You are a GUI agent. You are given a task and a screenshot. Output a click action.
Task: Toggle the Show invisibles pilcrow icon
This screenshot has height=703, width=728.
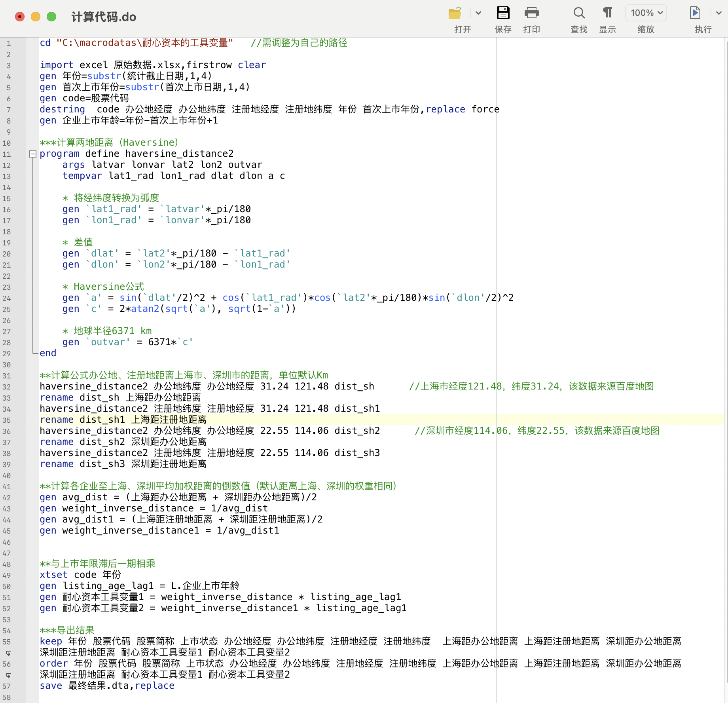pos(607,13)
